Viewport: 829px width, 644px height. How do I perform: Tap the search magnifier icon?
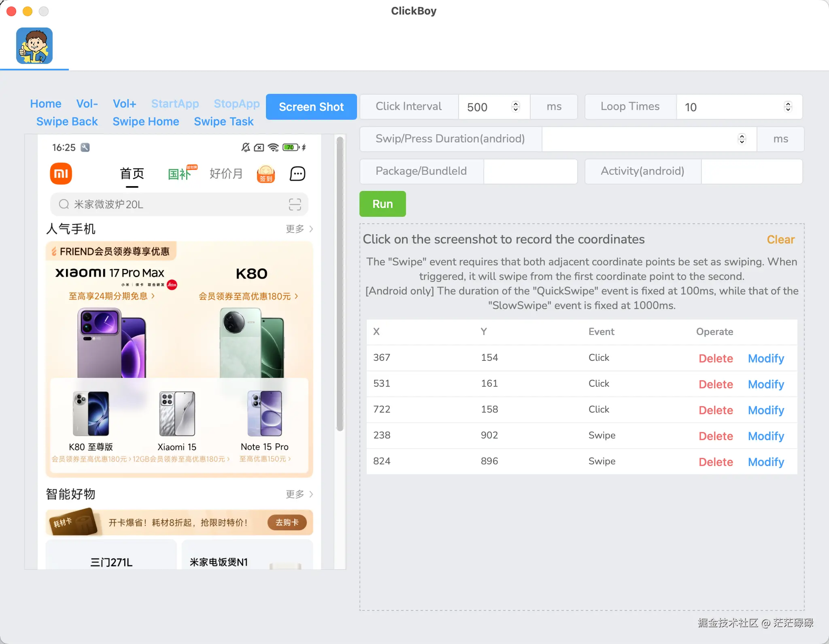coord(64,204)
